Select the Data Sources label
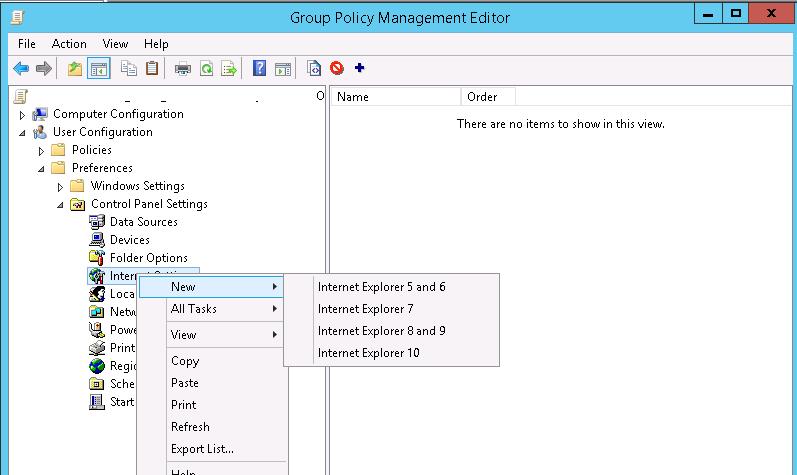This screenshot has height=475, width=797. pos(144,222)
